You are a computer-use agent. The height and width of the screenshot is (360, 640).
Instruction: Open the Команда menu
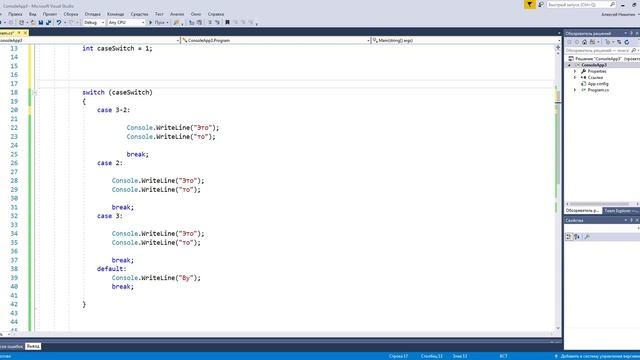pos(116,14)
